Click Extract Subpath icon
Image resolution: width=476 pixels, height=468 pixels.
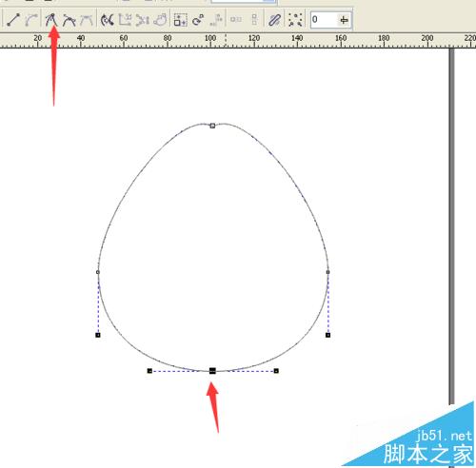coord(143,20)
